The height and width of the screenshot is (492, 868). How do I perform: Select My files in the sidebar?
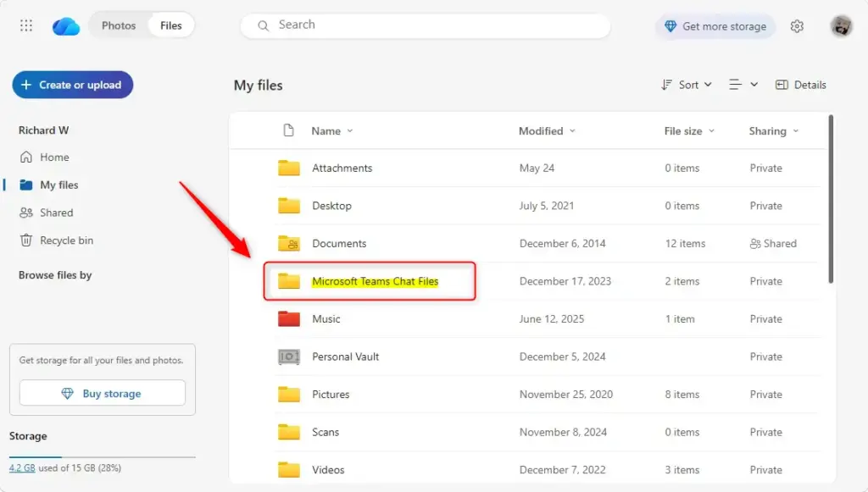tap(58, 185)
